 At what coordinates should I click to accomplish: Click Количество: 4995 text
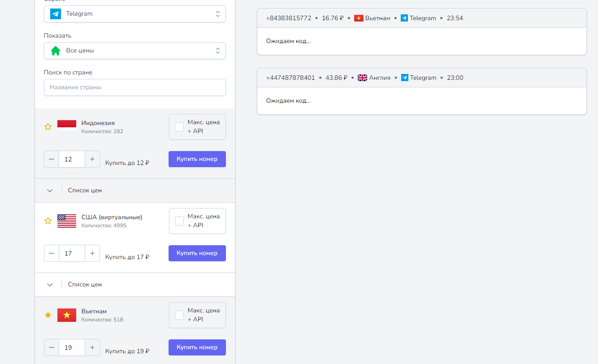pyautogui.click(x=104, y=226)
